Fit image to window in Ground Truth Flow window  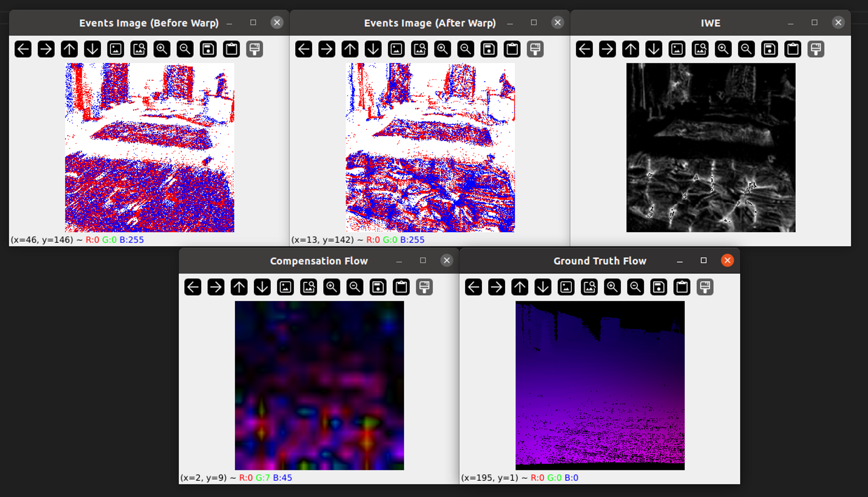[x=590, y=287]
